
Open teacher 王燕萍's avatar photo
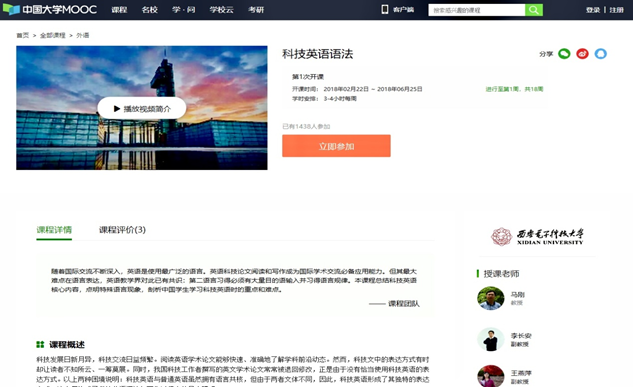click(x=490, y=376)
